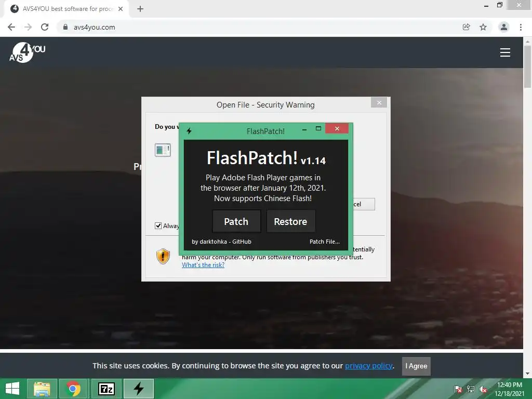Minimize the FlashPatch window

(x=304, y=129)
